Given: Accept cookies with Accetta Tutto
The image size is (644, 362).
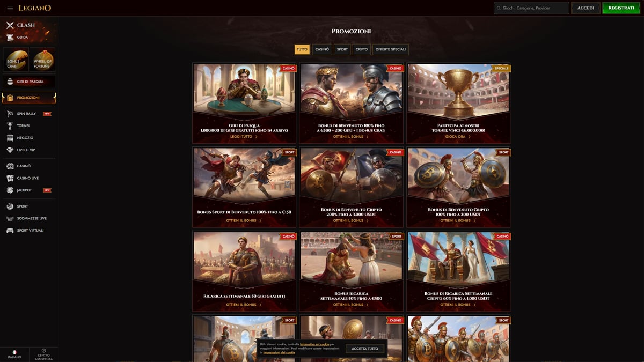Looking at the screenshot, I should coord(365,349).
